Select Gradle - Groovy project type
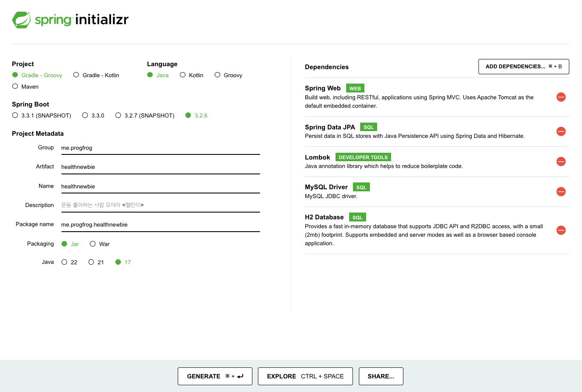The width and height of the screenshot is (582, 392). point(37,75)
